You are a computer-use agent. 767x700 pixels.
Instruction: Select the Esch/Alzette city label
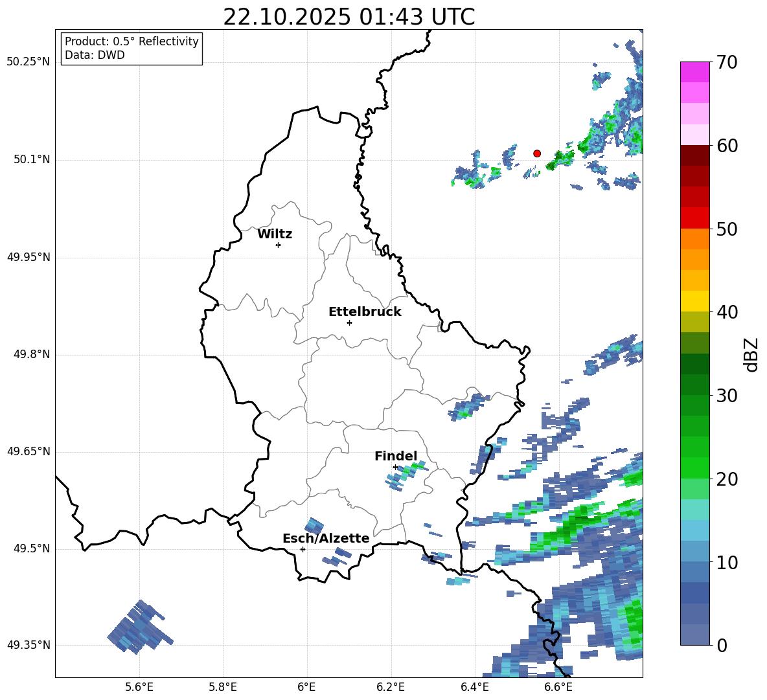coord(326,538)
